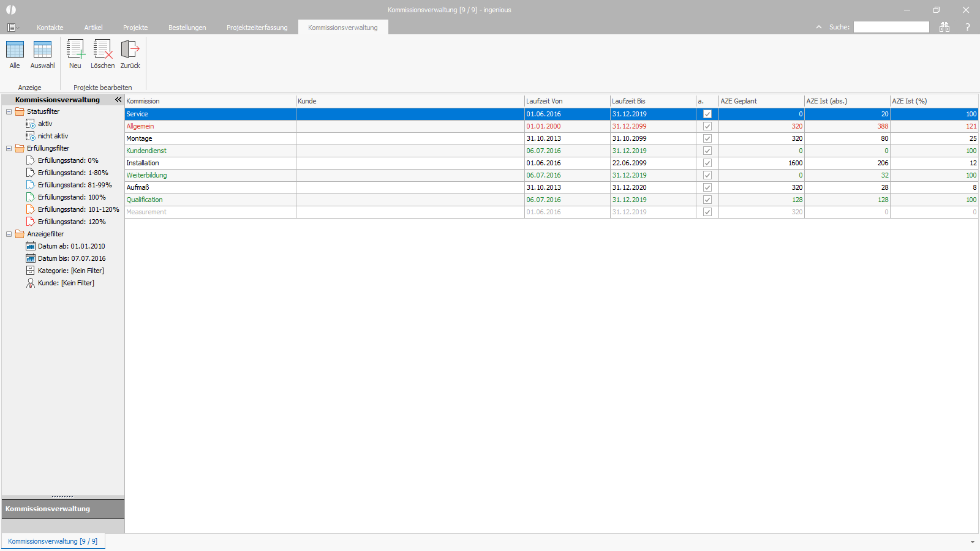Select the Kundendienst commission row
The width and height of the screenshot is (980, 551).
point(551,151)
